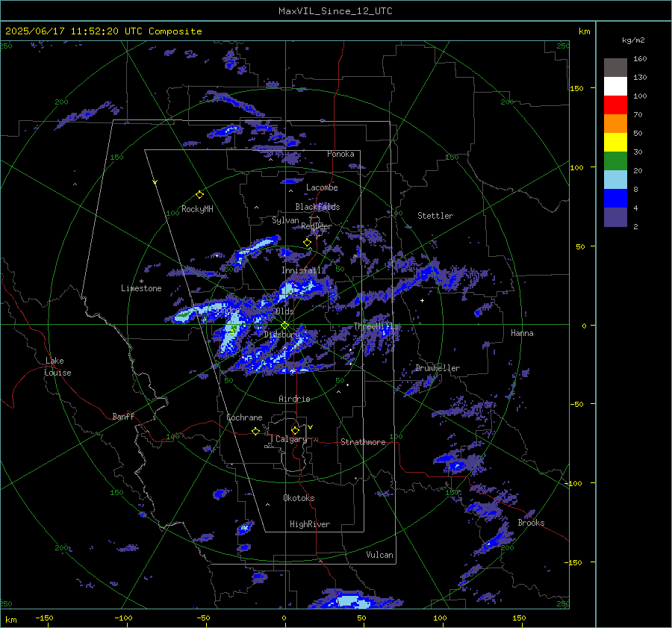Image resolution: width=672 pixels, height=628 pixels.
Task: Click the HighRiver city label
Action: [x=310, y=524]
